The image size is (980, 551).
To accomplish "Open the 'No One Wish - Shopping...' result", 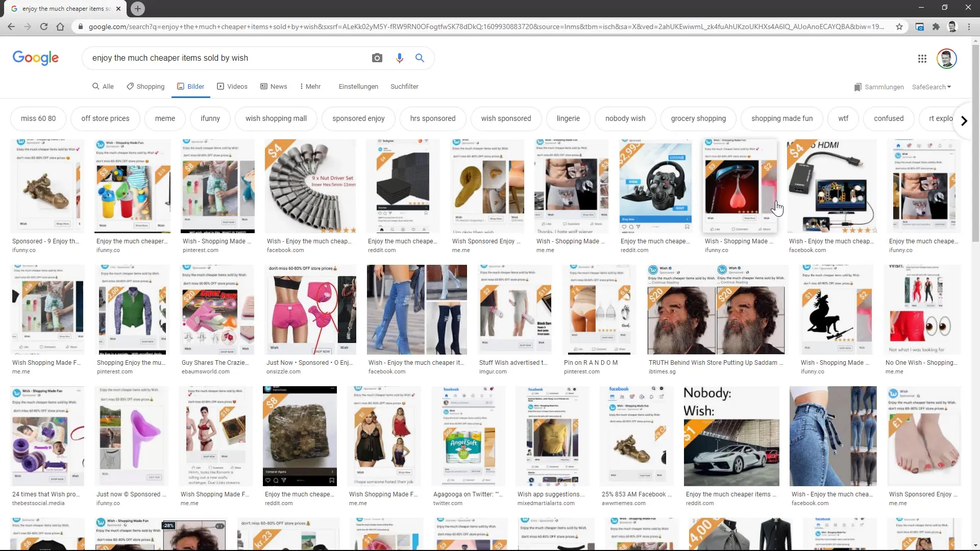I will coord(921,363).
